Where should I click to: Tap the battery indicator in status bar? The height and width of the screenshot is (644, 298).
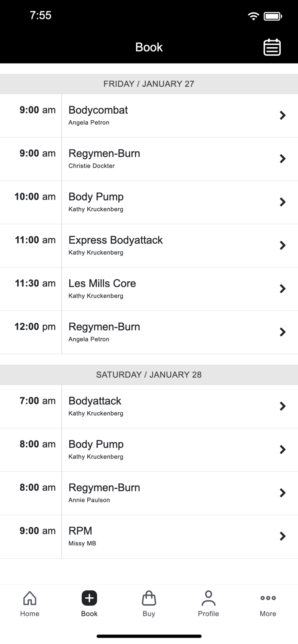tap(272, 15)
